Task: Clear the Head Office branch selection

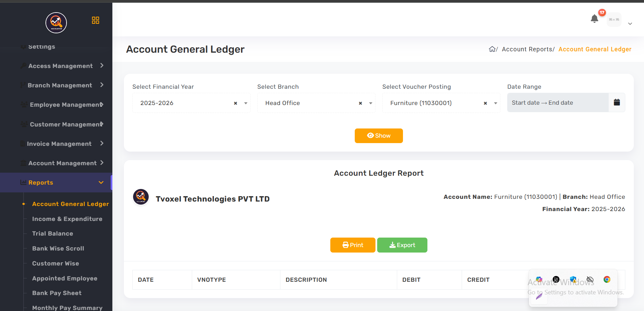Action: tap(360, 103)
